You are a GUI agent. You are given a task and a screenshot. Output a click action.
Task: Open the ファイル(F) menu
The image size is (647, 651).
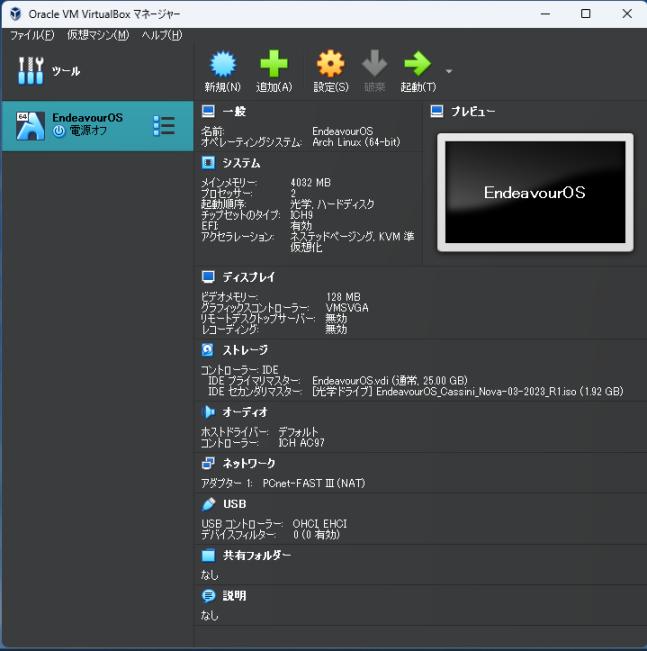point(32,35)
